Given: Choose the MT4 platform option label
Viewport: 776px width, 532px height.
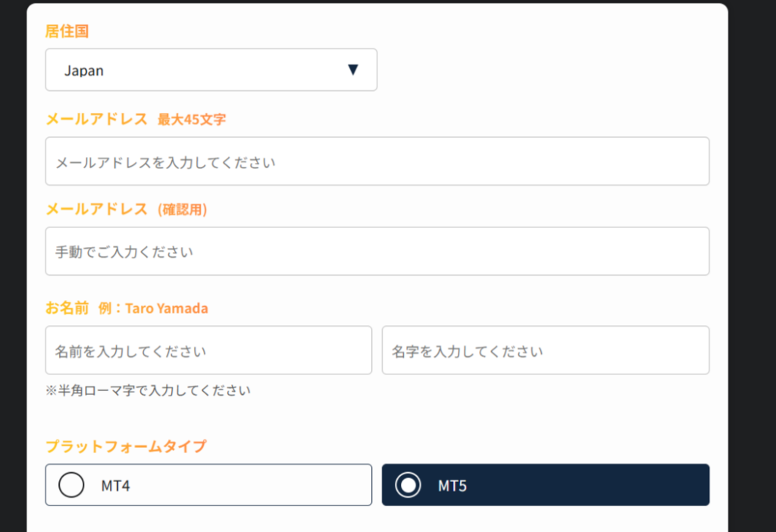Looking at the screenshot, I should (x=115, y=486).
